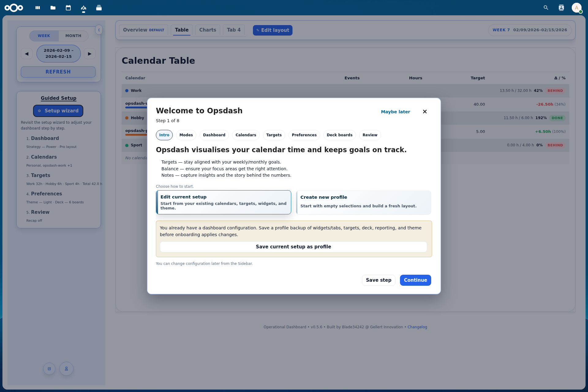Choose Create new profile option

[x=364, y=202]
